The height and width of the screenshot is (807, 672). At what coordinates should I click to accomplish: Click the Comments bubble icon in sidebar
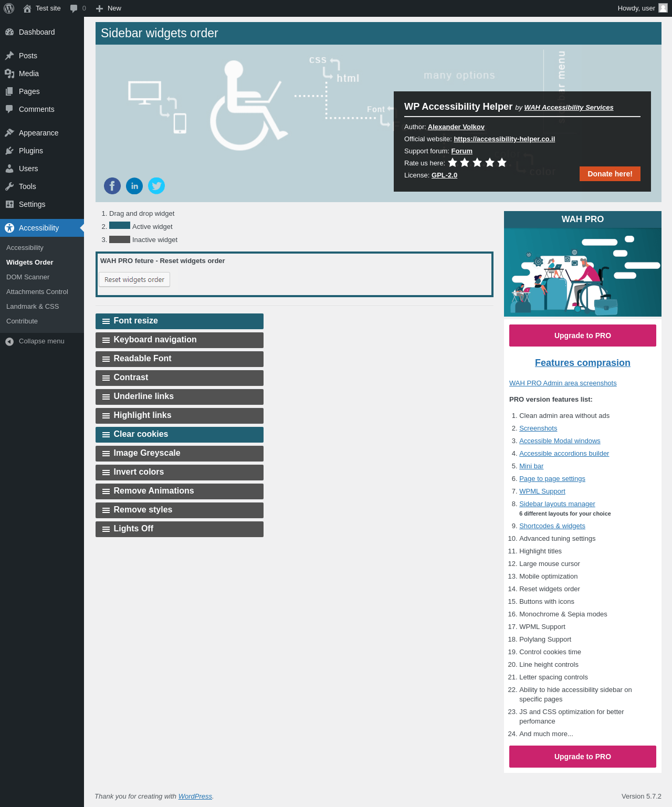[9, 109]
